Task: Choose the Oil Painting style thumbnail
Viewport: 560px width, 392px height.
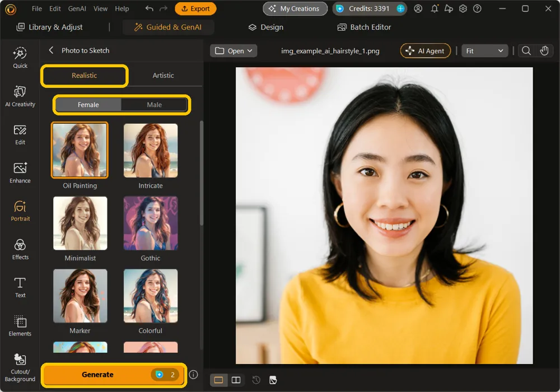Action: 80,150
